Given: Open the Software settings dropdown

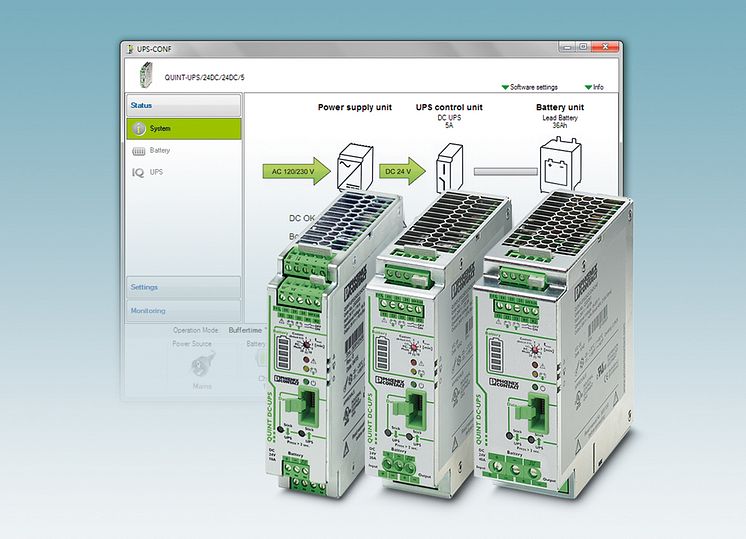Looking at the screenshot, I should pyautogui.click(x=530, y=87).
